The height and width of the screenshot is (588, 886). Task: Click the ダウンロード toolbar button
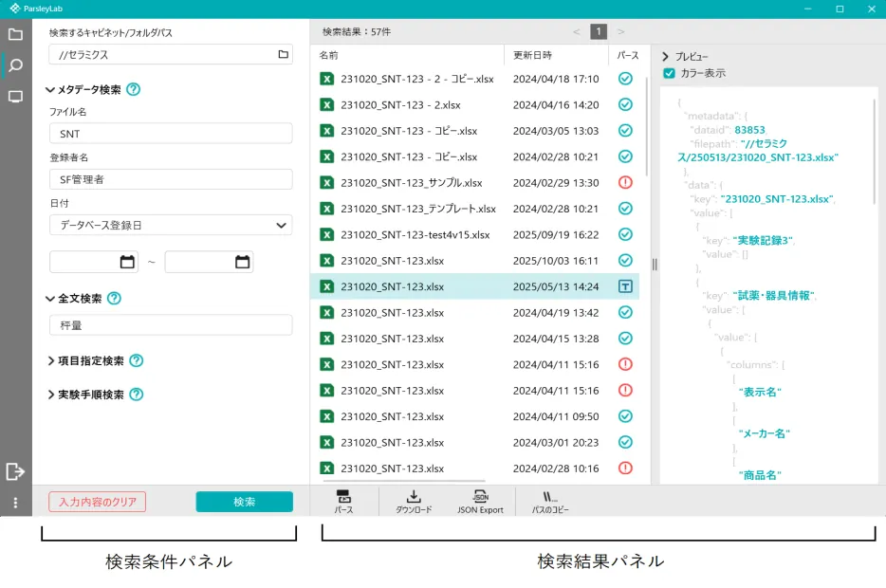click(x=414, y=501)
